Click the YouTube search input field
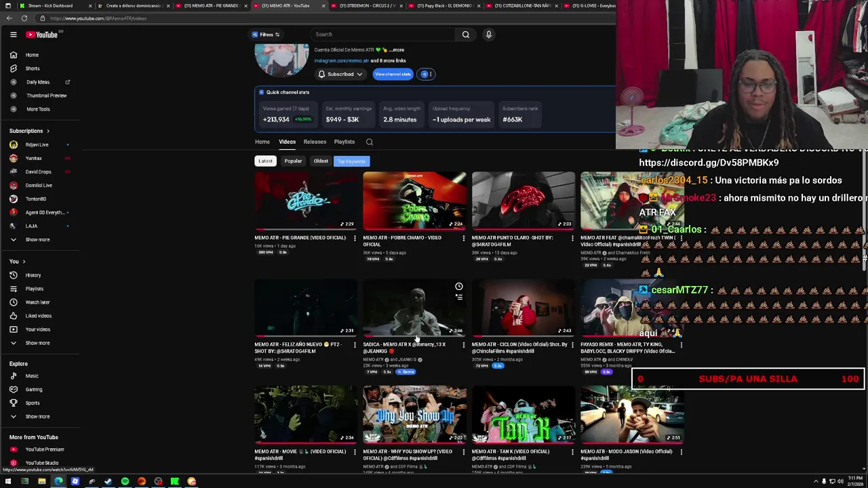868x488 pixels. [383, 35]
